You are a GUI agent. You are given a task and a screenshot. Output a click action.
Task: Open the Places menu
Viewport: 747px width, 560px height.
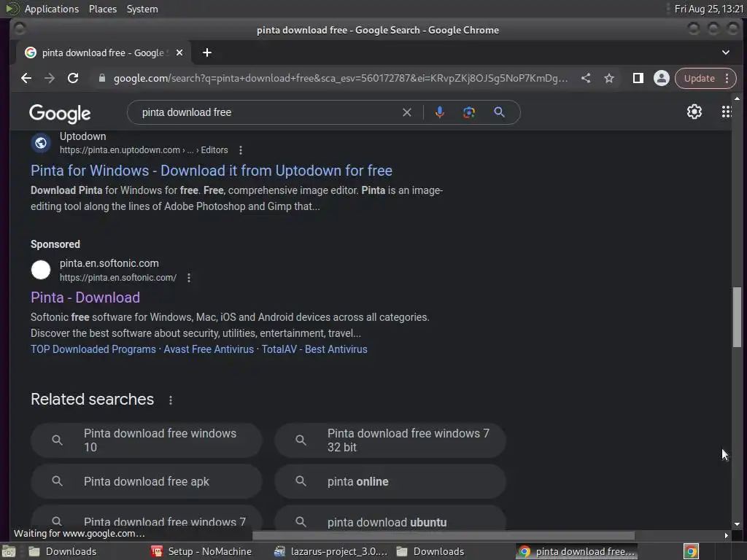tap(102, 9)
